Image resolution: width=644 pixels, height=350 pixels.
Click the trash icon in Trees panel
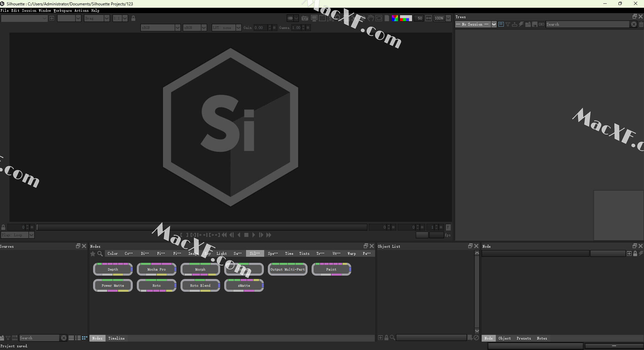tap(641, 24)
